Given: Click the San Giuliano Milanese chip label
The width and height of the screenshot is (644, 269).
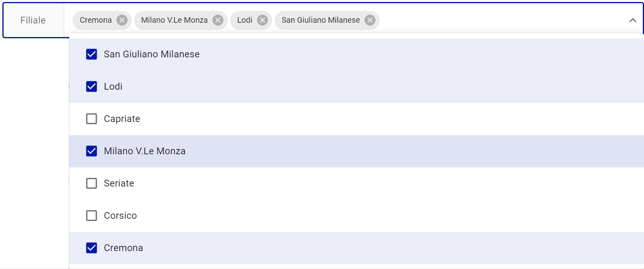Looking at the screenshot, I should [x=320, y=20].
